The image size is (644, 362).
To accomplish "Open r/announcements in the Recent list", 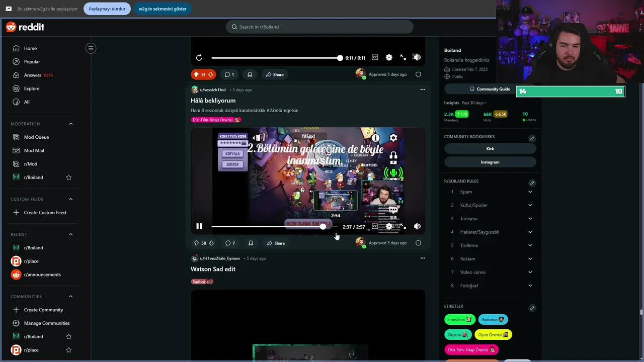I will [x=42, y=275].
